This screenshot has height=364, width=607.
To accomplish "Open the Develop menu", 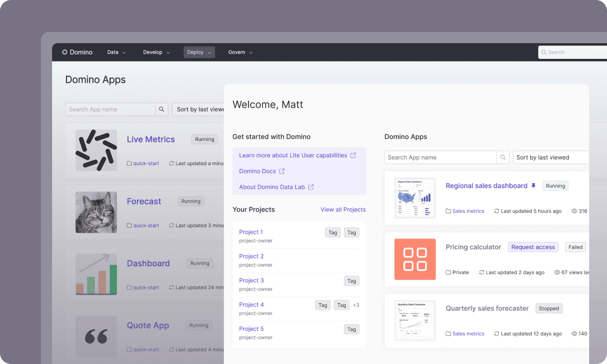I will [157, 52].
